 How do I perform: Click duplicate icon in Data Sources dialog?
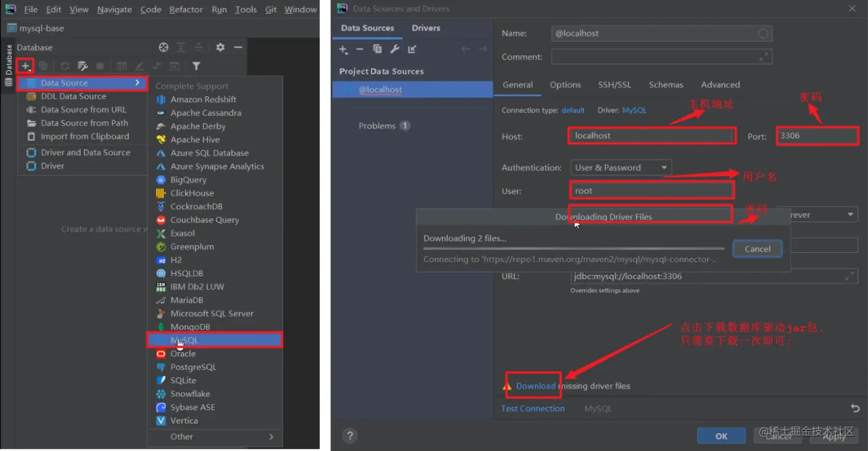[377, 49]
